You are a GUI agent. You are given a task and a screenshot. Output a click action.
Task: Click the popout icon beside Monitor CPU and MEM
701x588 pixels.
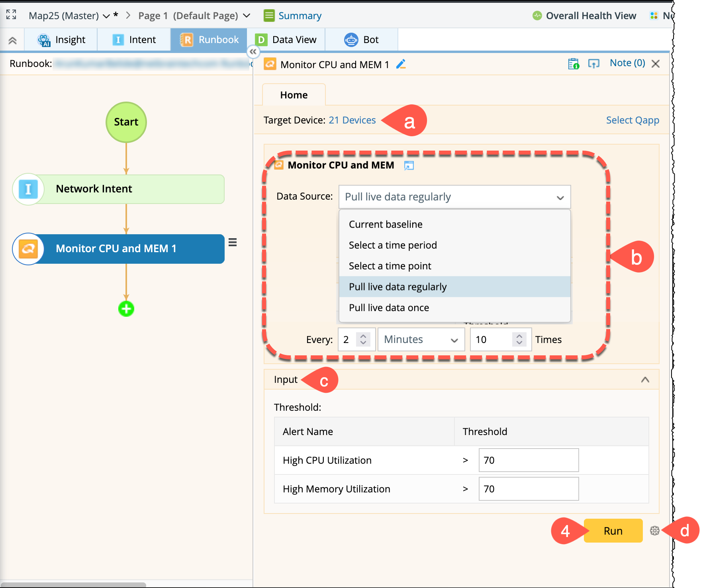tap(409, 165)
